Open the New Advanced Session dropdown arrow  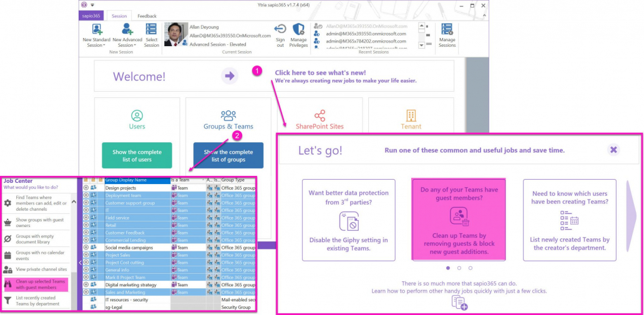click(135, 46)
